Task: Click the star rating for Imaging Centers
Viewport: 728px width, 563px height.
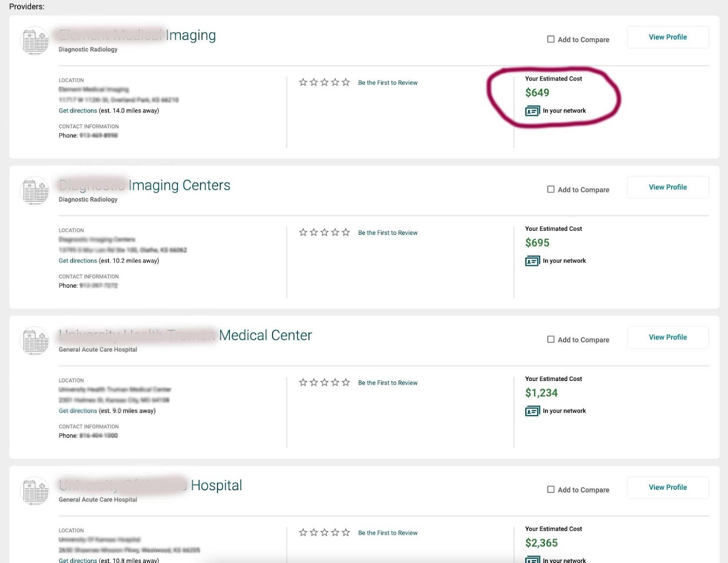Action: tap(324, 233)
